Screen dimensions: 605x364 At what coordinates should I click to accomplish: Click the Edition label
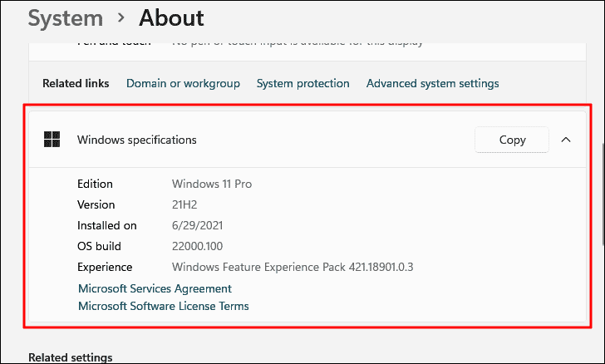95,184
